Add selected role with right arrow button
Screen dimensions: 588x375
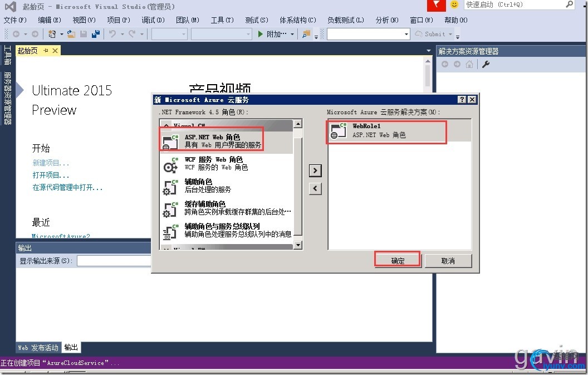point(315,171)
